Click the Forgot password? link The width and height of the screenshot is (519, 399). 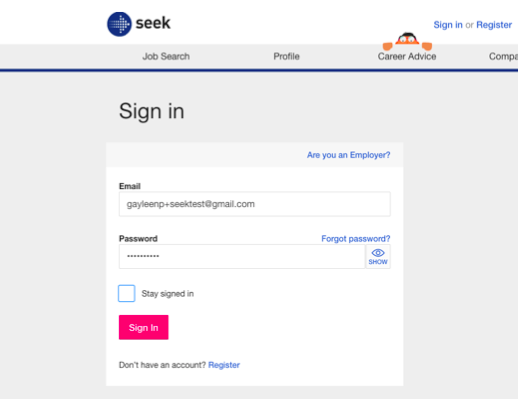[x=356, y=239]
